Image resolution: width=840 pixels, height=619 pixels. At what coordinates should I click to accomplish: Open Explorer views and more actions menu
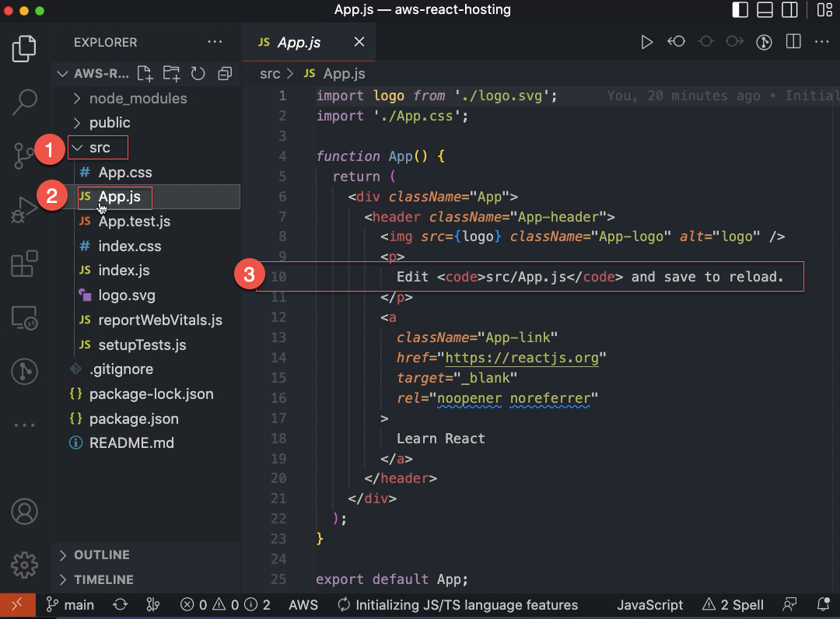[215, 42]
